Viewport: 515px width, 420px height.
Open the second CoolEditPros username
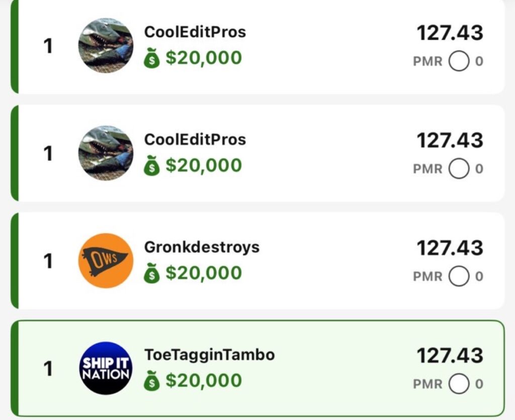[195, 139]
